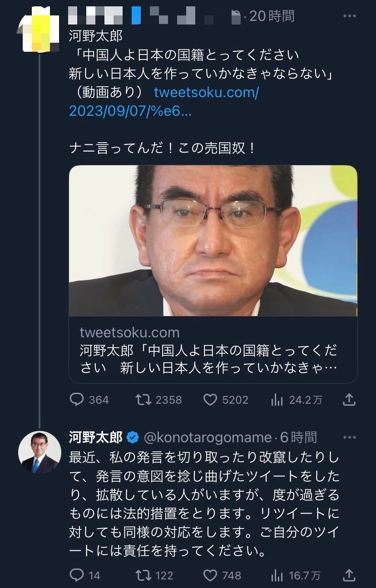Open 河野太郎's profile picture
376x588 pixels.
click(x=40, y=452)
